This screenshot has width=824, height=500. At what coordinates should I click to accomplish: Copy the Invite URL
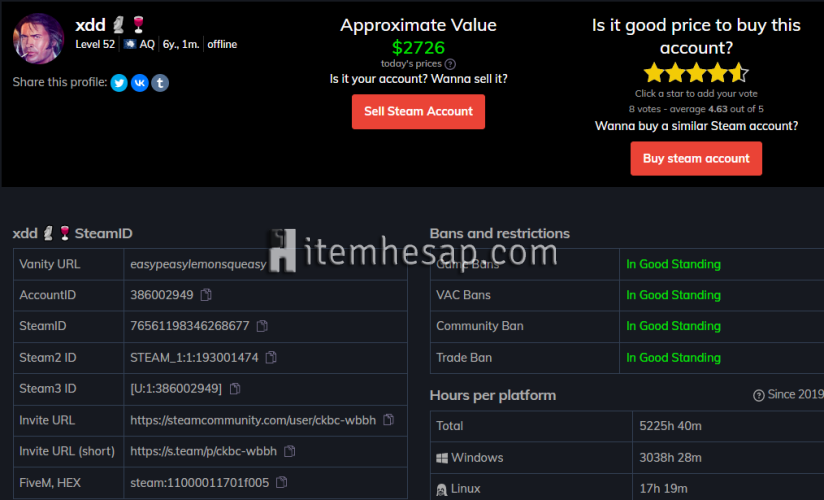pyautogui.click(x=388, y=420)
